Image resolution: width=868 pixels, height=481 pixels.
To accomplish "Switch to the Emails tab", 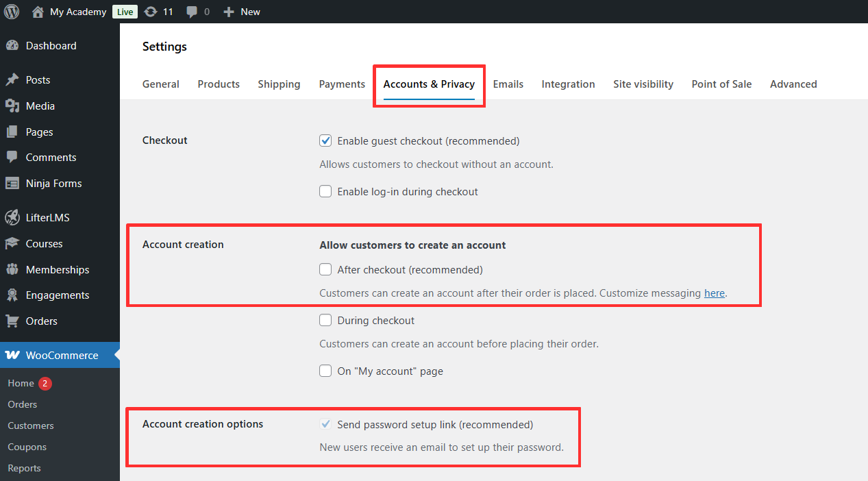I will coord(508,84).
